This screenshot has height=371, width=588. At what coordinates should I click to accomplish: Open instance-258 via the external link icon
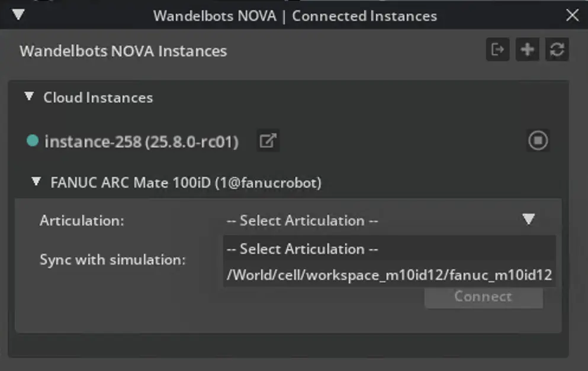tap(268, 141)
